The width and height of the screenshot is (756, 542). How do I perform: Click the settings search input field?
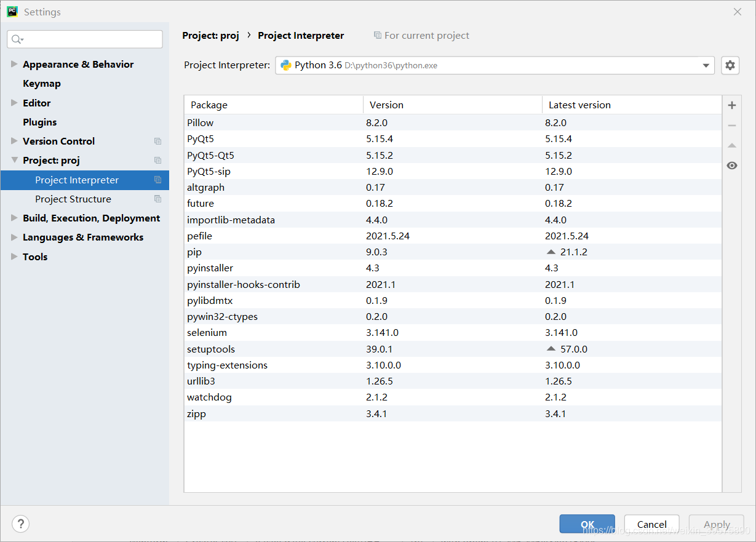coord(85,39)
